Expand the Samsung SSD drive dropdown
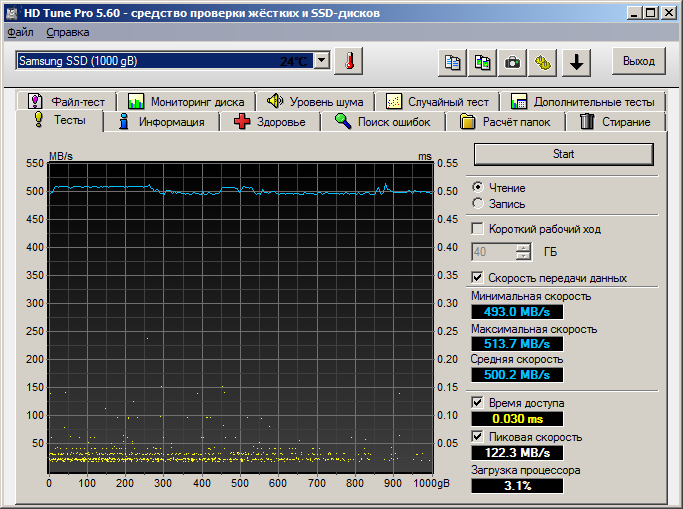This screenshot has height=509, width=683. (x=321, y=61)
